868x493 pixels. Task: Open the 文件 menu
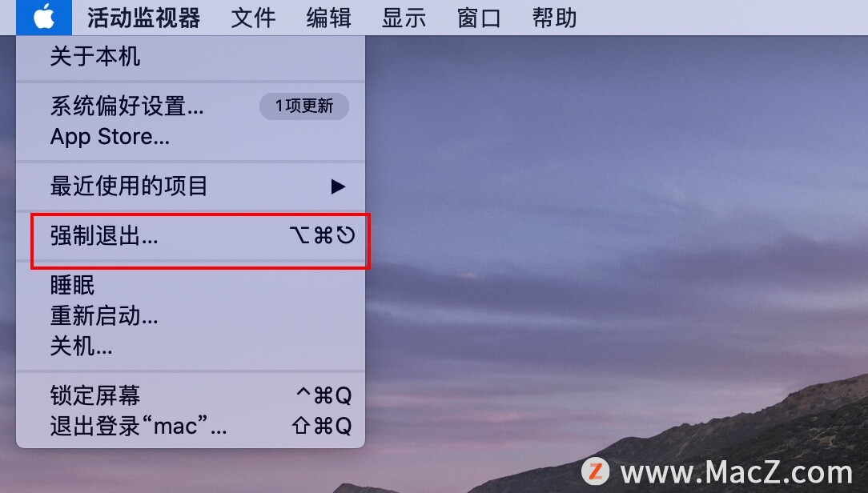253,18
